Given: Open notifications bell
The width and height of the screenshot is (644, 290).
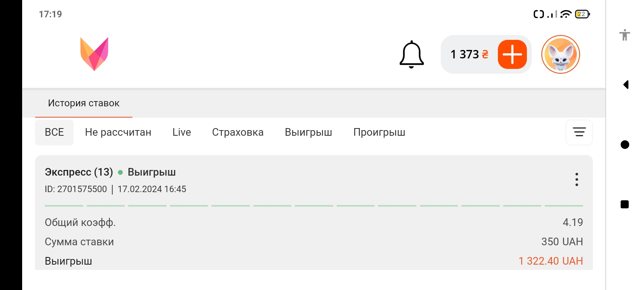Looking at the screenshot, I should (x=411, y=54).
